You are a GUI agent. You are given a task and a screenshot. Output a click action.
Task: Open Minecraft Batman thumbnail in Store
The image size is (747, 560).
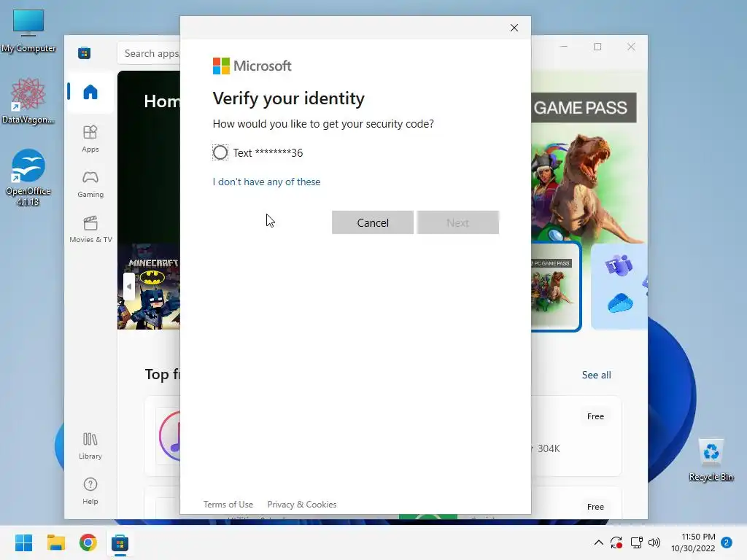click(x=149, y=287)
